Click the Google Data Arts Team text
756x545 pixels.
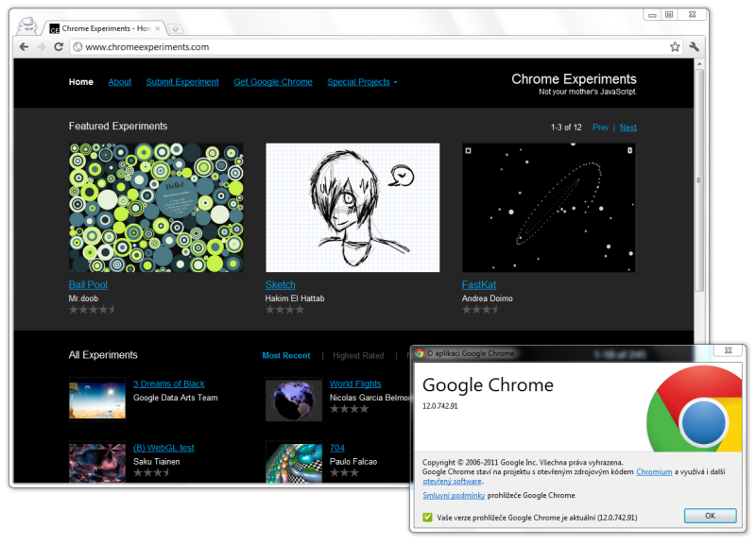coord(176,398)
